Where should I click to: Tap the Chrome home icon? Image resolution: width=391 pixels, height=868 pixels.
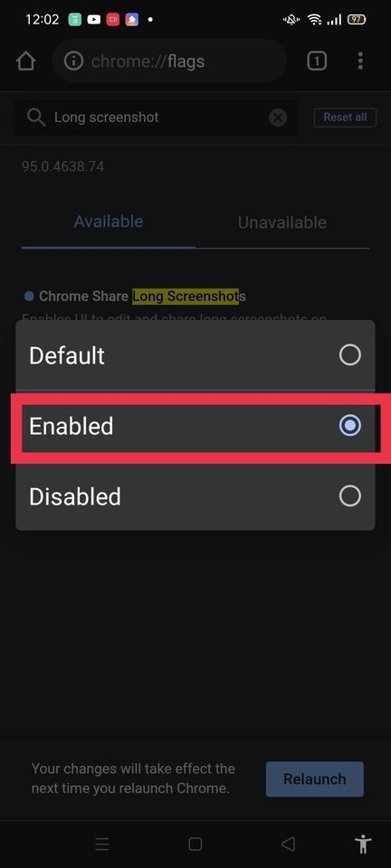tap(26, 61)
